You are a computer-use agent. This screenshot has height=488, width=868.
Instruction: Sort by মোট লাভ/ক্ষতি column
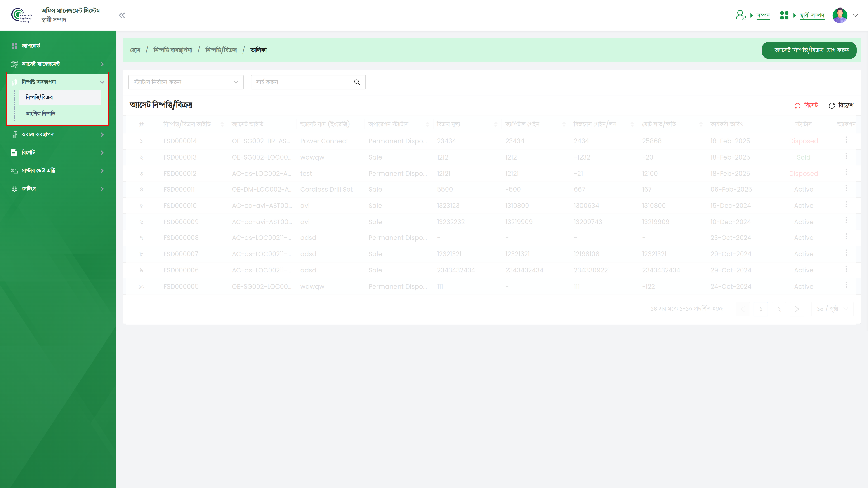click(x=701, y=124)
